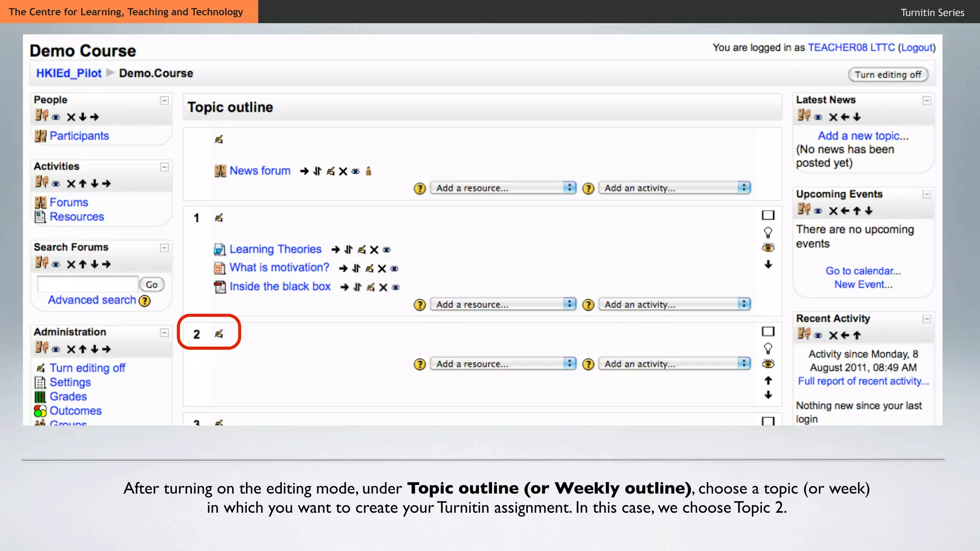Screen dimensions: 980x551
Task: Collapse the Search Forums block
Action: pos(164,248)
